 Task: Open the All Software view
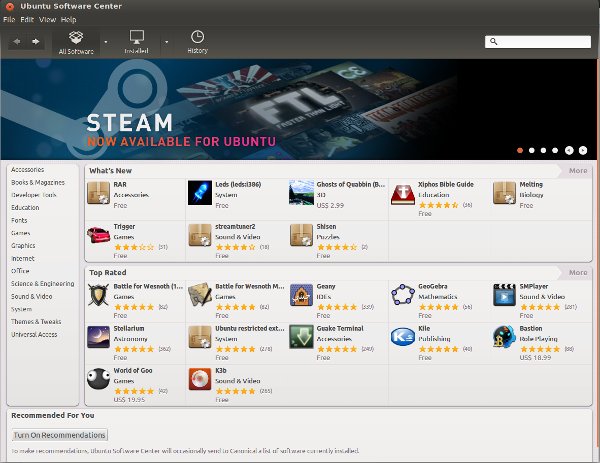[76, 42]
